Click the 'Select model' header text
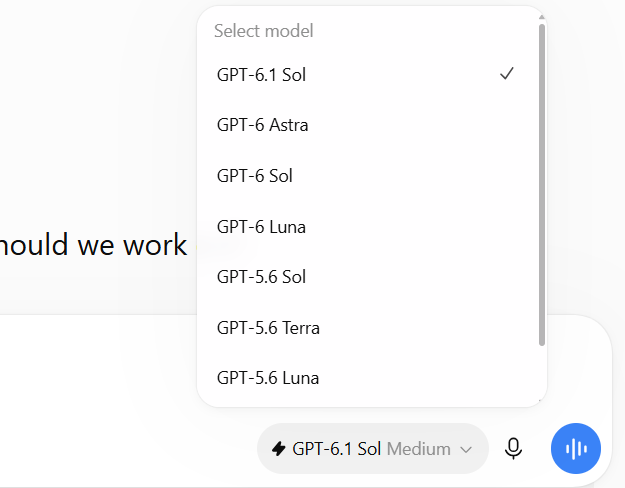Viewport: 625px width, 488px height. tap(263, 31)
